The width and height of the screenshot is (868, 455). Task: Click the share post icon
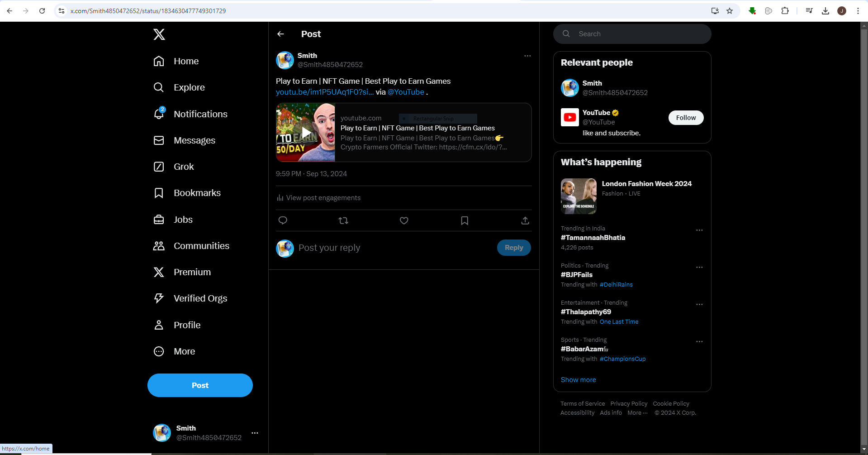(525, 220)
